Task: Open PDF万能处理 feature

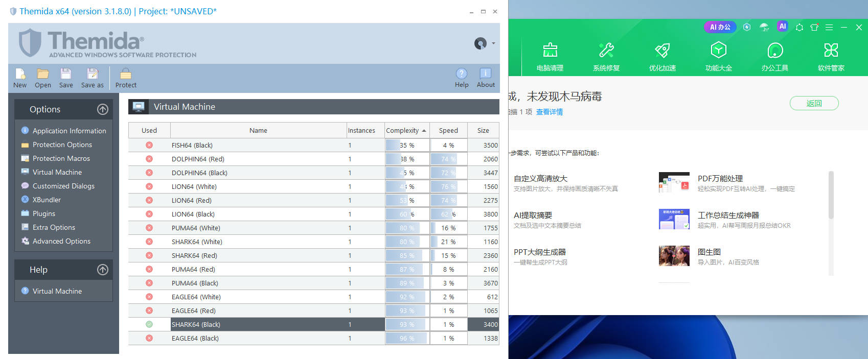Action: tap(720, 178)
